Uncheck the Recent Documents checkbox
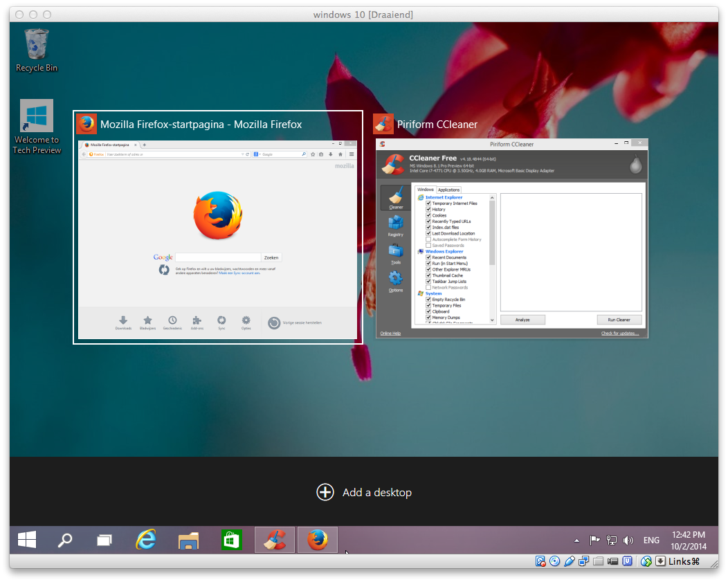Viewport: 728px width, 582px height. click(x=428, y=257)
